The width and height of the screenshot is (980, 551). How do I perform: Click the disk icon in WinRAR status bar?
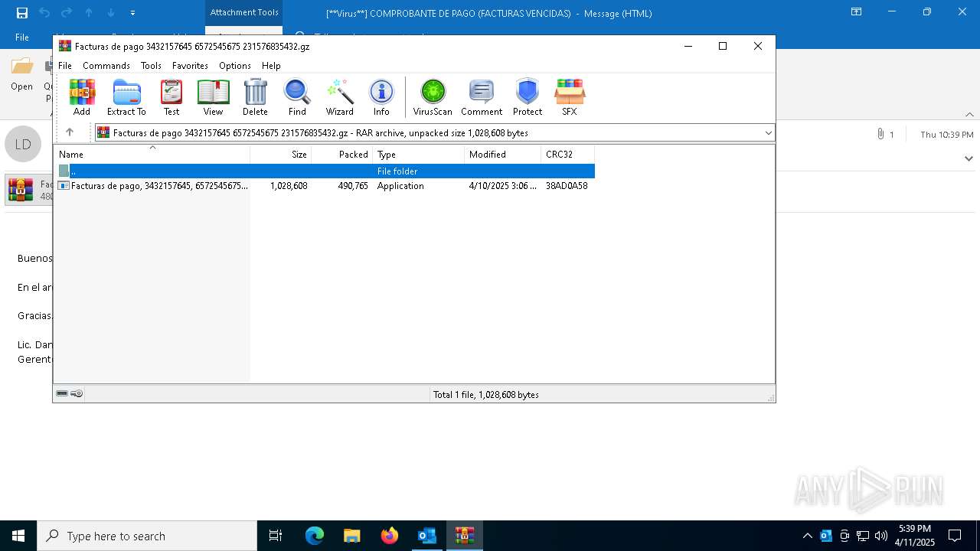coord(62,393)
